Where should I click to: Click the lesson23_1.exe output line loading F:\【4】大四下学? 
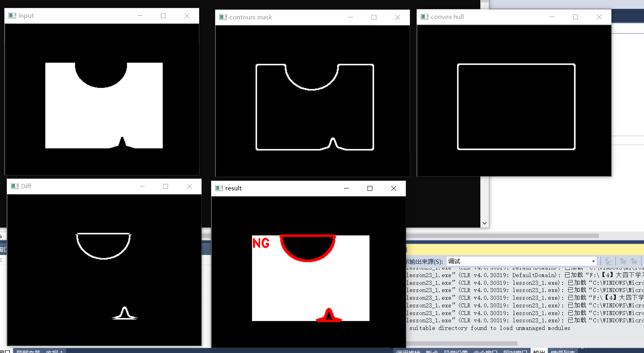pos(525,298)
